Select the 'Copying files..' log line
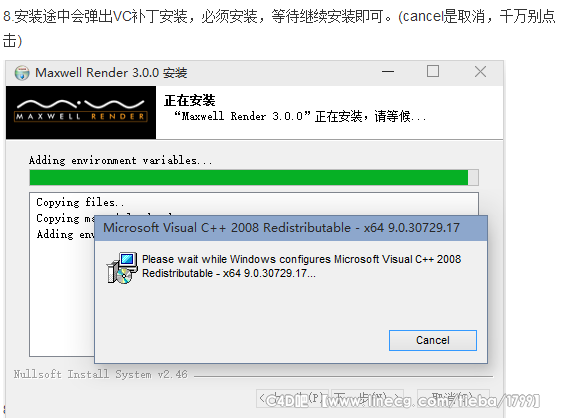566x418 pixels. [80, 202]
